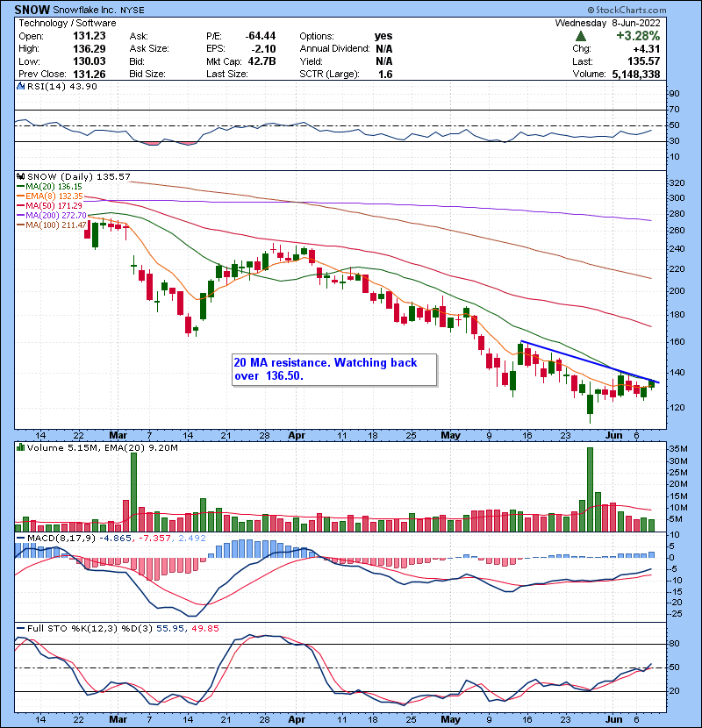
Task: Click the RSI line icon beside RSI(14)
Action: pyautogui.click(x=21, y=86)
